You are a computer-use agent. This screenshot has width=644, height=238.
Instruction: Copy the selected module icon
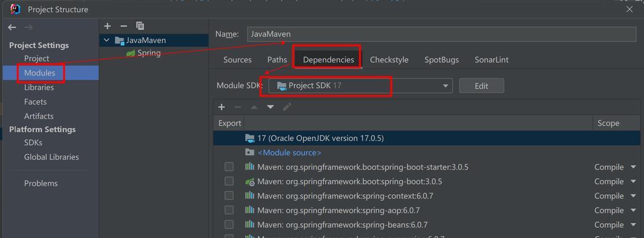click(x=140, y=26)
